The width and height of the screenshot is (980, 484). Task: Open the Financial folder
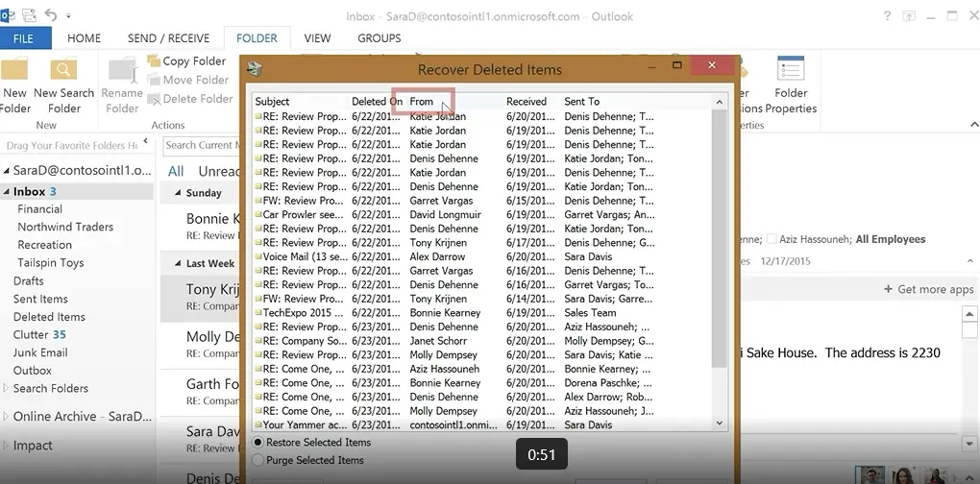pos(40,209)
